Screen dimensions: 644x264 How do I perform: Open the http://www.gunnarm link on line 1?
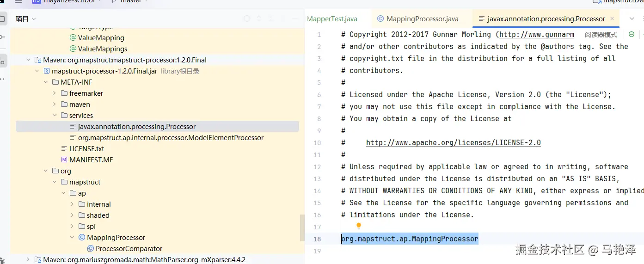(x=537, y=35)
